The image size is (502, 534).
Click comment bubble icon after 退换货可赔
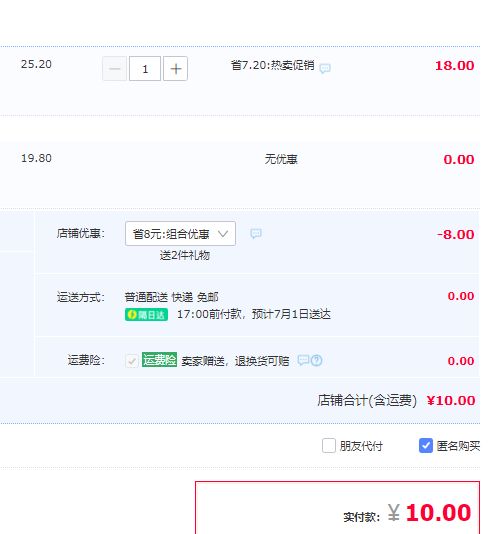click(303, 360)
